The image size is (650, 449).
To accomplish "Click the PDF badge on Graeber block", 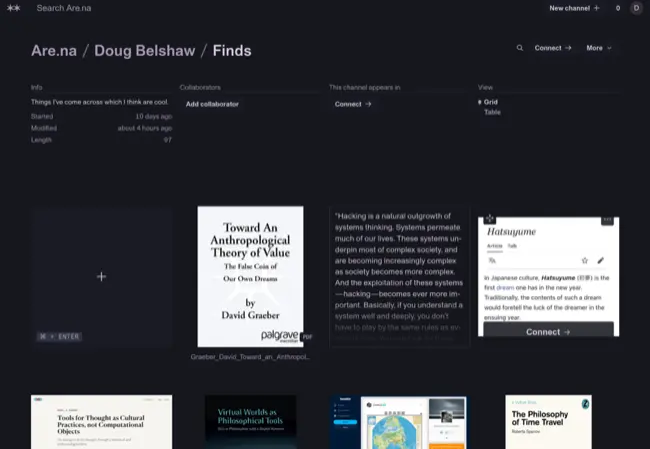I will (x=307, y=337).
